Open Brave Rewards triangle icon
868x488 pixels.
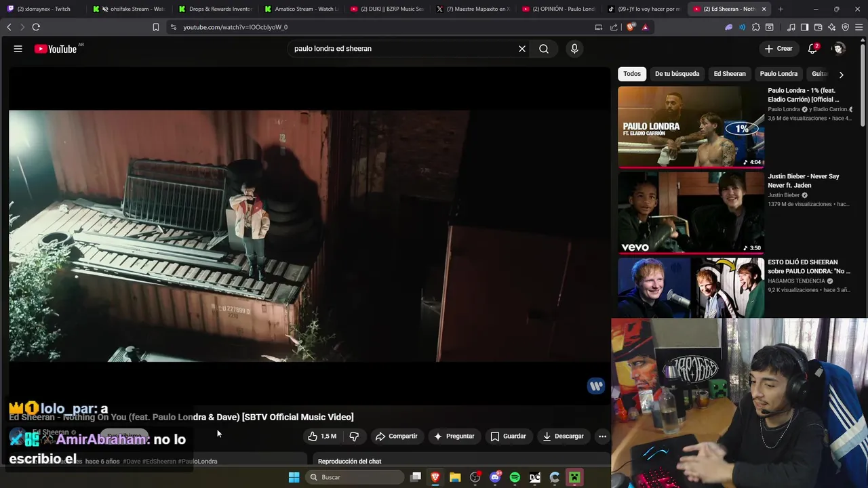pyautogui.click(x=645, y=27)
